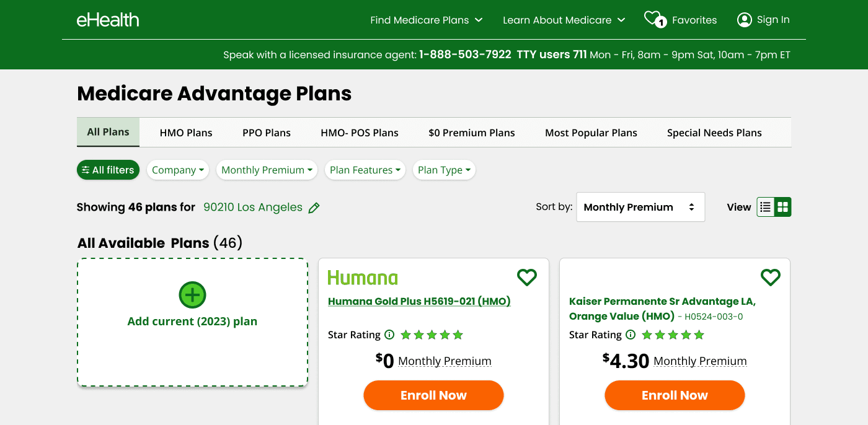Viewport: 868px width, 425px height.
Task: Switch to list view icon
Action: point(766,207)
